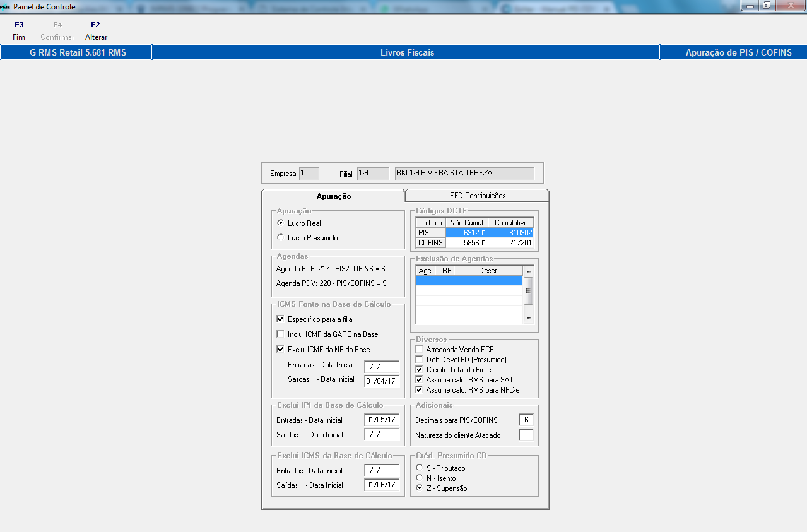The width and height of the screenshot is (807, 532).
Task: Check Deb.Devol.FD (Presumido) option
Action: [461, 359]
